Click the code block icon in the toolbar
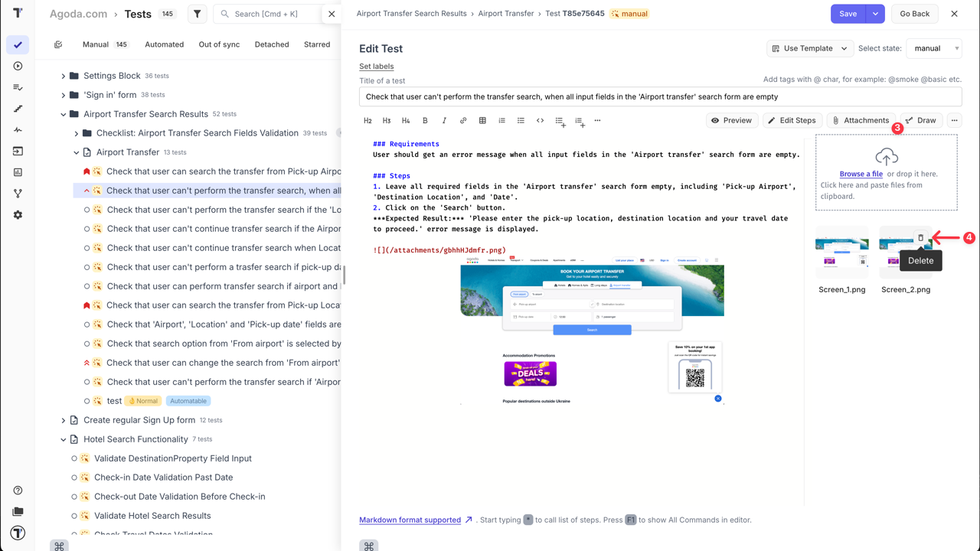The width and height of the screenshot is (980, 551). pyautogui.click(x=540, y=120)
